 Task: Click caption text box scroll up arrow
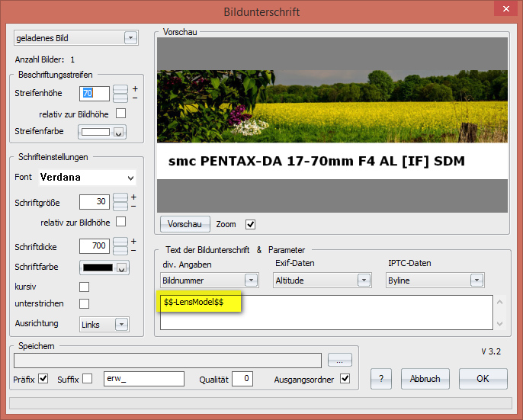point(499,303)
